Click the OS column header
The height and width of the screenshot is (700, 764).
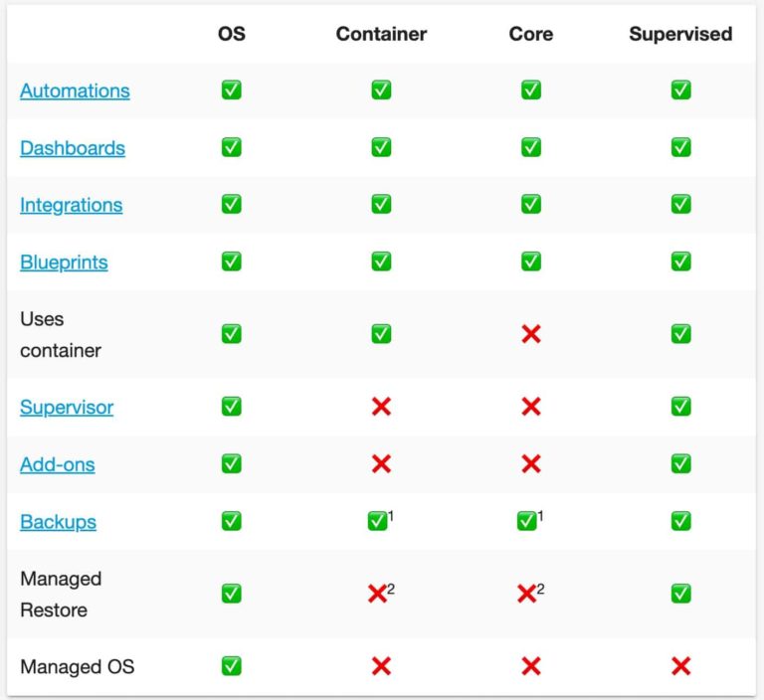[232, 34]
